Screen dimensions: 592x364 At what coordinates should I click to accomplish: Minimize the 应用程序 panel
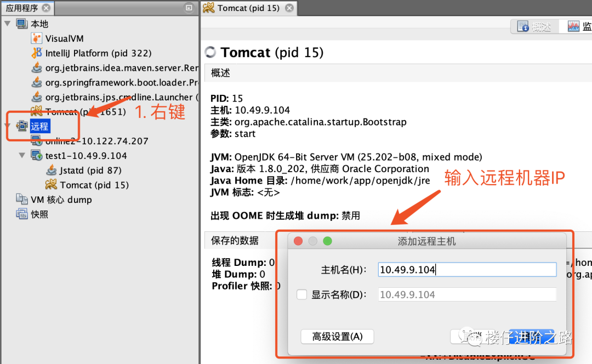tap(189, 8)
